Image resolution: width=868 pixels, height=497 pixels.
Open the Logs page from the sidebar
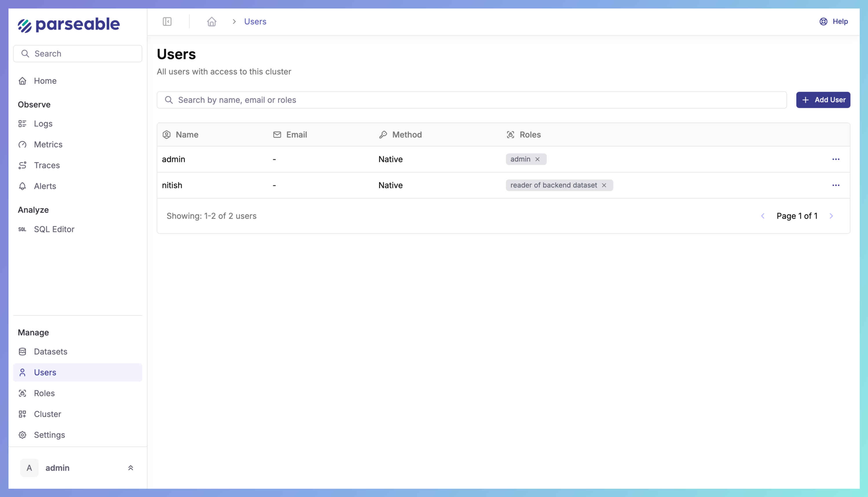tap(43, 124)
